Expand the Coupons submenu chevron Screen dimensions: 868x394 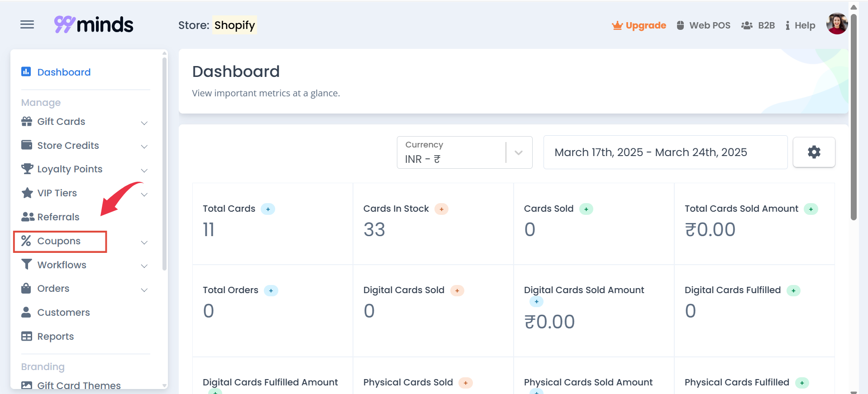(x=144, y=242)
